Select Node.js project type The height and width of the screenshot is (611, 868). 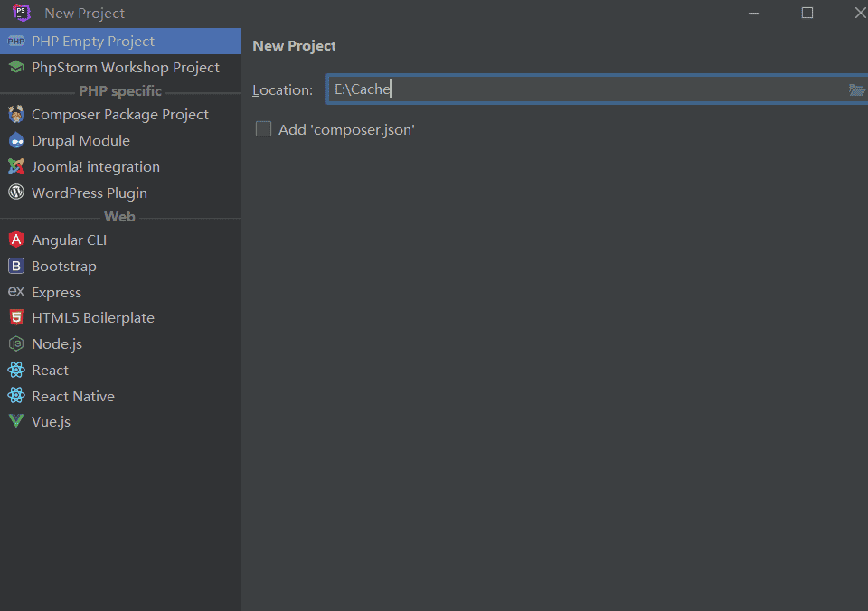tap(57, 343)
